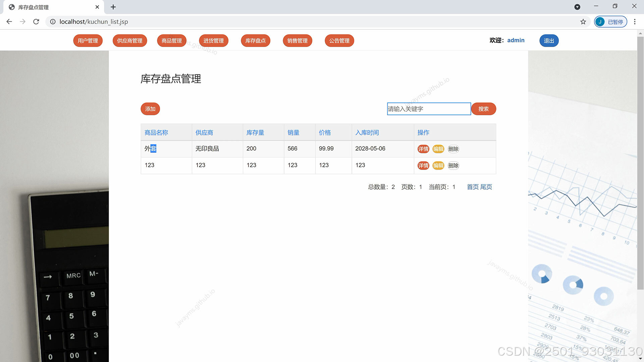Log out using the 退出 button
644x362 pixels.
click(x=549, y=41)
